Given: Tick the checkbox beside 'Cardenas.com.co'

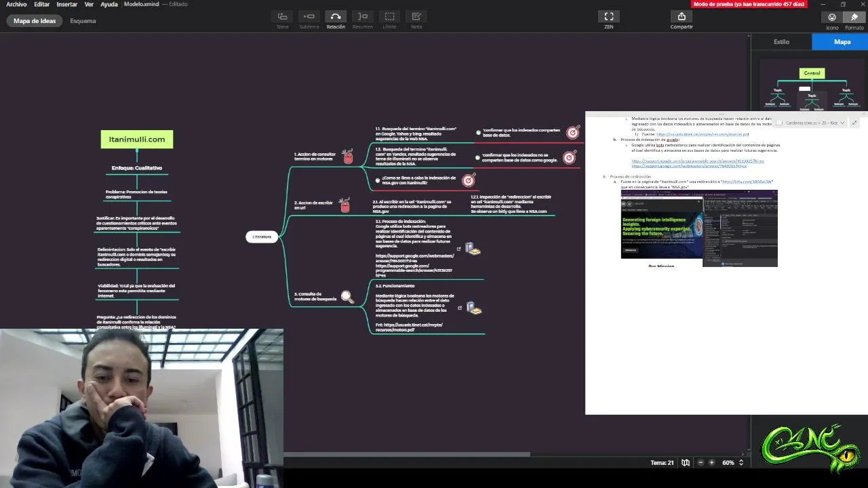Looking at the screenshot, I should (780, 123).
